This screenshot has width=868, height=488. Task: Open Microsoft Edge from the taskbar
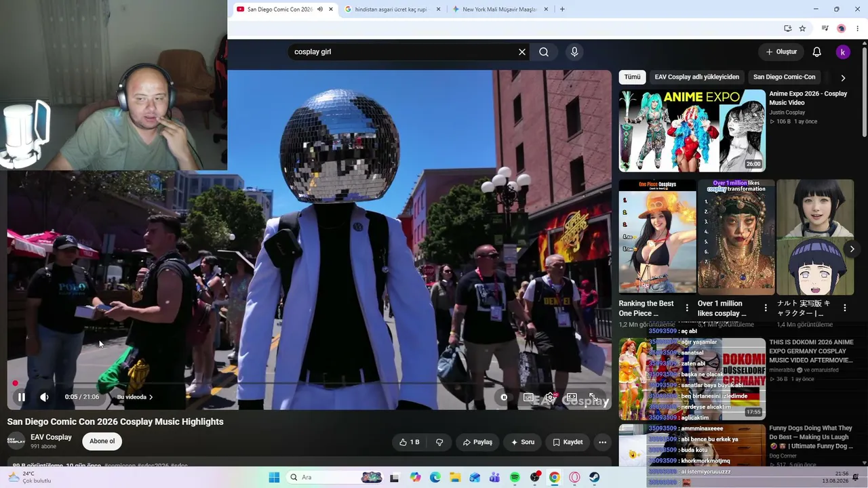435,478
